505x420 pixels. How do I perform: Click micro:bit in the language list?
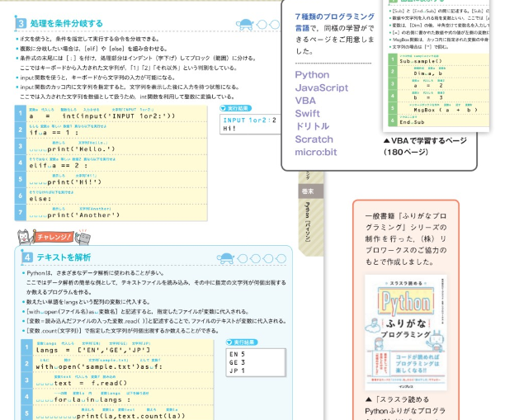pyautogui.click(x=316, y=152)
